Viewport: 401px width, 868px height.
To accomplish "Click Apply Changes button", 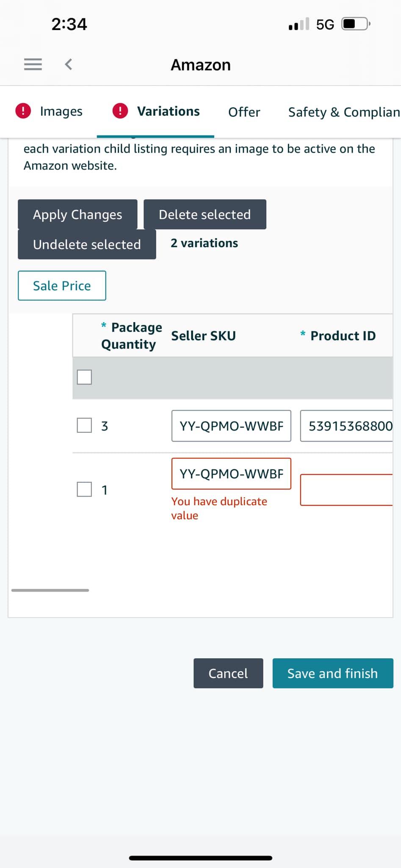I will click(77, 214).
